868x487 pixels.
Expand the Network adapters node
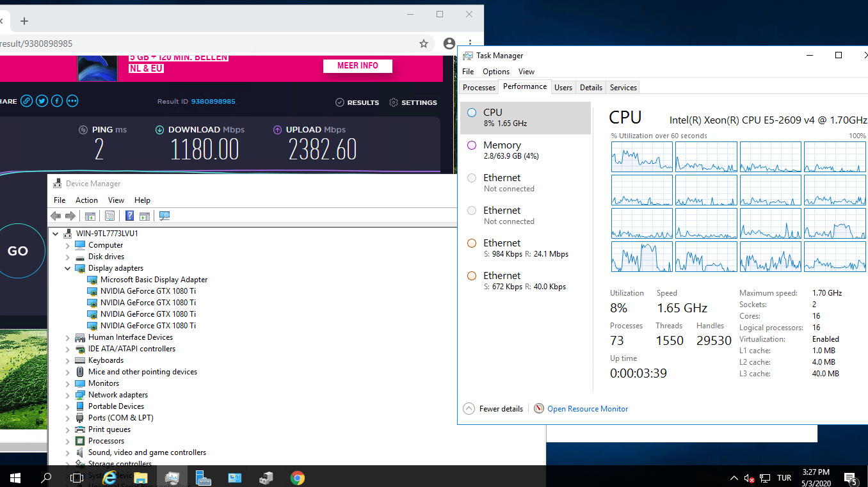pyautogui.click(x=67, y=395)
